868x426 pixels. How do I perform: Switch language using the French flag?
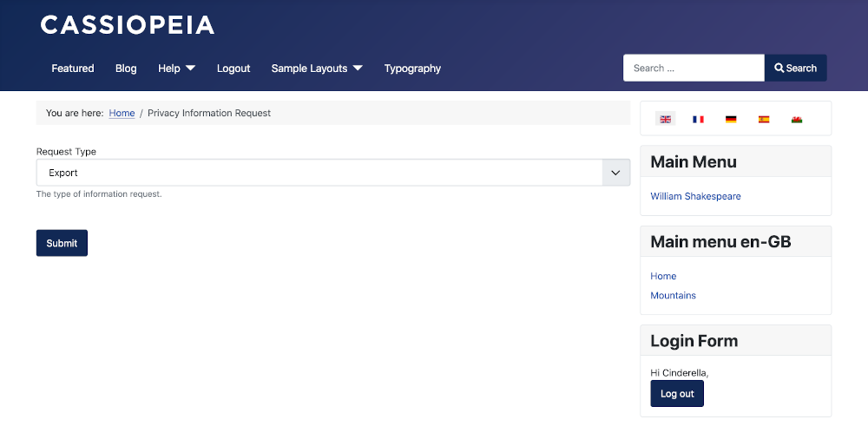pos(698,119)
